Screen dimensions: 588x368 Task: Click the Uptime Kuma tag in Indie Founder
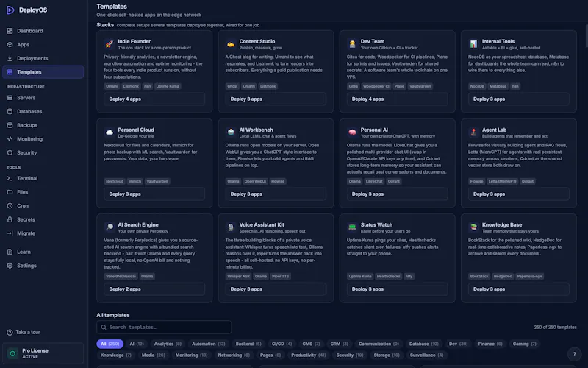[x=168, y=86]
